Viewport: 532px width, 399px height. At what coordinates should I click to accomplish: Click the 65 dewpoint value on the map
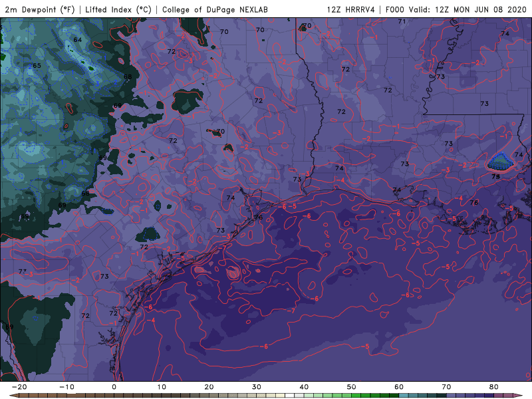point(37,65)
